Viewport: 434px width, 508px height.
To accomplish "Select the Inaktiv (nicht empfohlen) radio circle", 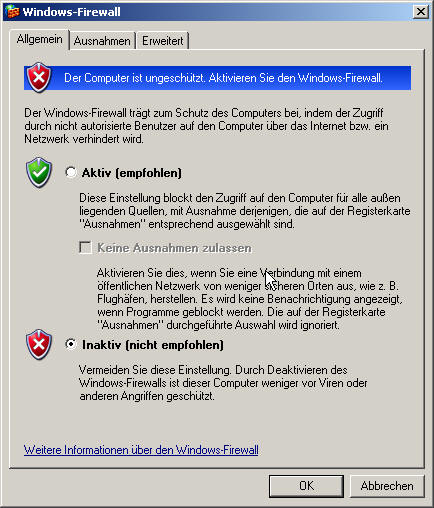I will [71, 344].
